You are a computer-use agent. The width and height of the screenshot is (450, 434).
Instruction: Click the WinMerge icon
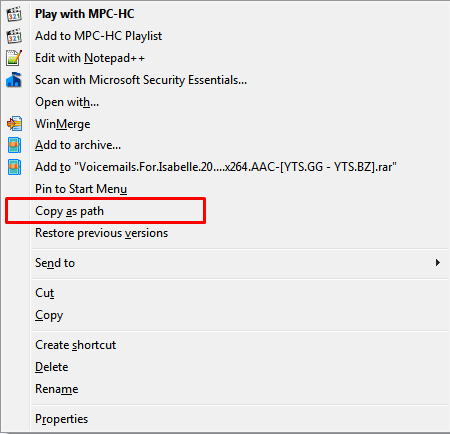pos(14,124)
